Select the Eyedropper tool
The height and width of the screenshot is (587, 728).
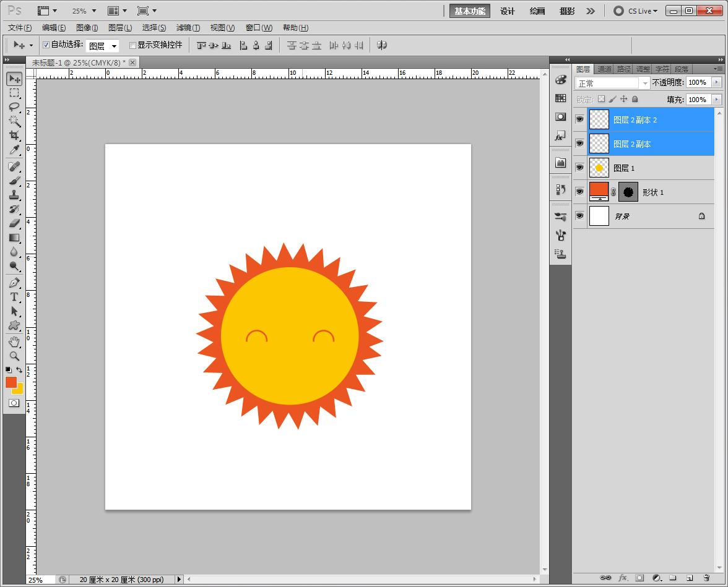pyautogui.click(x=14, y=150)
